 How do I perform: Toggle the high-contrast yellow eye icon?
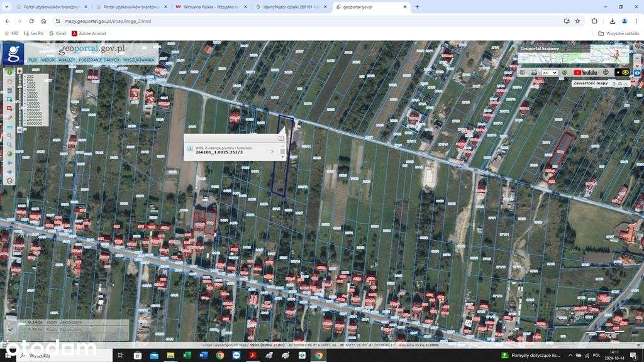[x=626, y=73]
